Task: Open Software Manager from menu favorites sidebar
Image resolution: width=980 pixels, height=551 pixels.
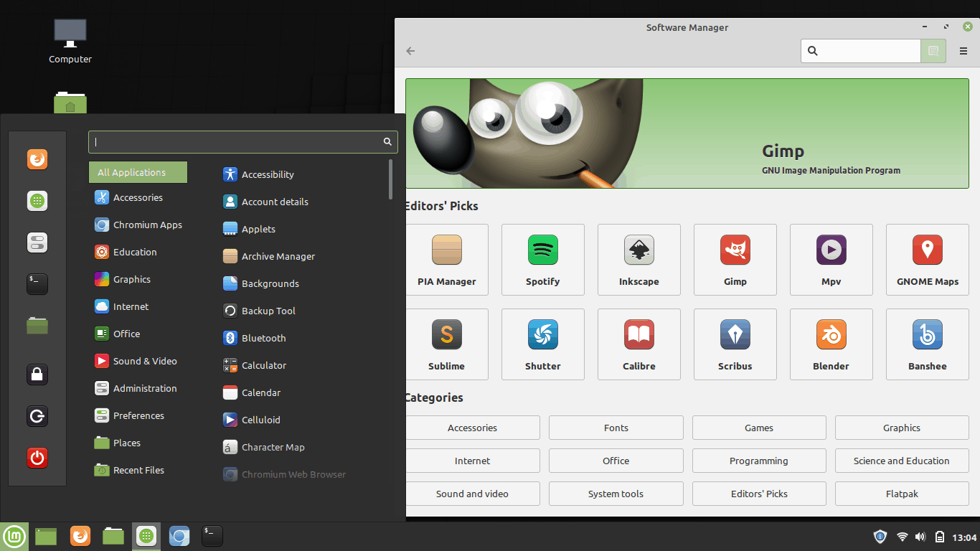Action: [37, 201]
